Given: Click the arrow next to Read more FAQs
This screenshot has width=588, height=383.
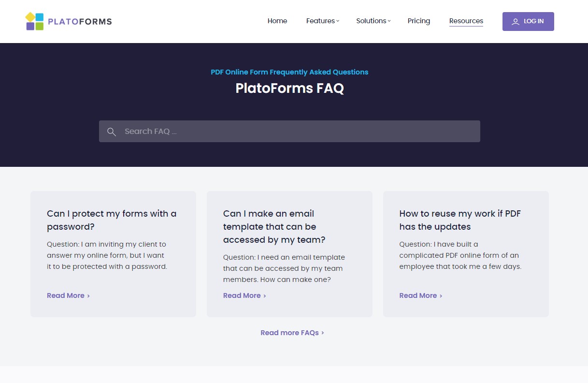Looking at the screenshot, I should tap(323, 333).
